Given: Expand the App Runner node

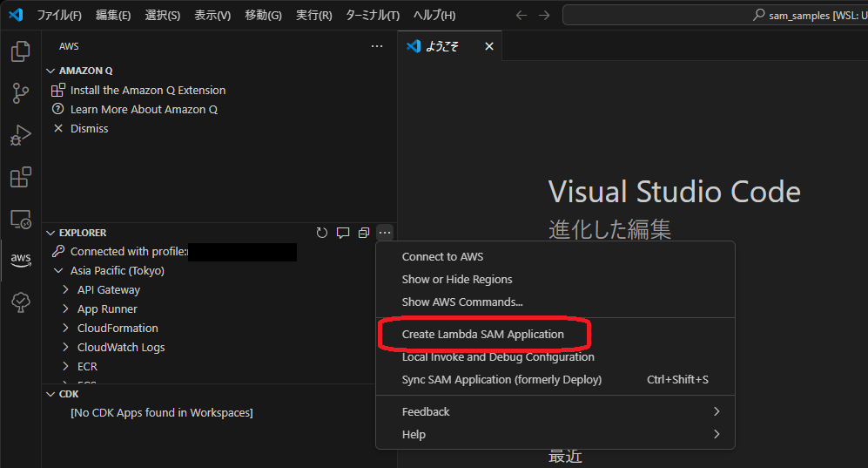Looking at the screenshot, I should (x=65, y=309).
